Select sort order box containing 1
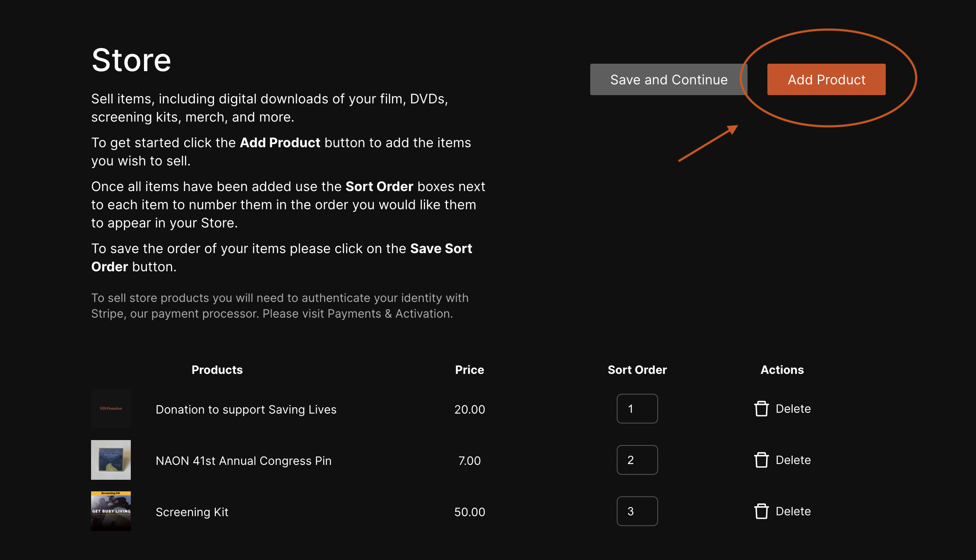Screen dimensions: 976x560 [637, 409]
